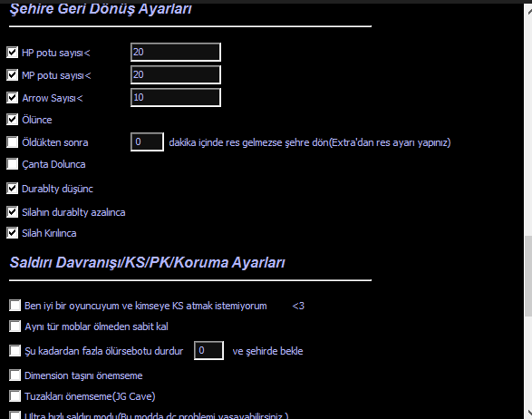Viewport: 532px width, 419px height.
Task: Uncheck the MP potu sayısı checkbox
Action: 12,74
